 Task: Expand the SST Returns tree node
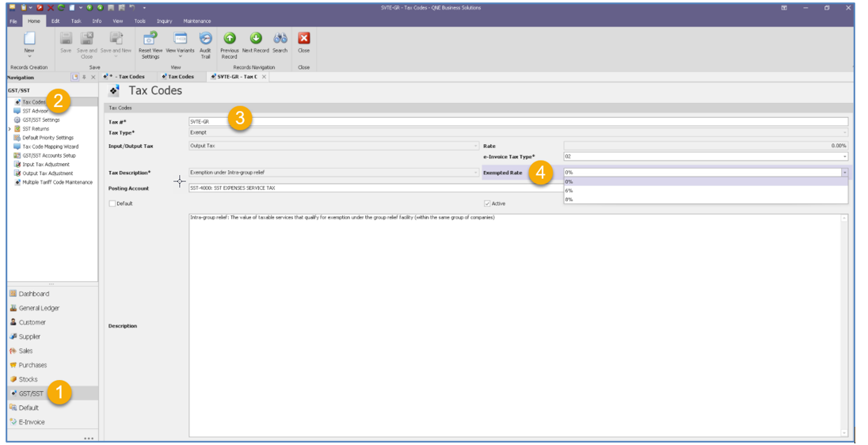coord(10,129)
